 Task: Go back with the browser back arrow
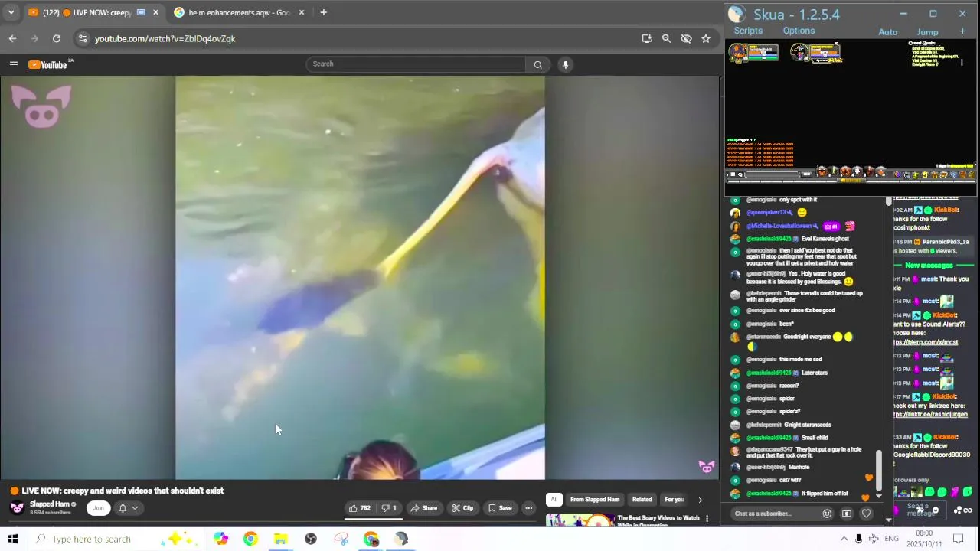pyautogui.click(x=12, y=38)
